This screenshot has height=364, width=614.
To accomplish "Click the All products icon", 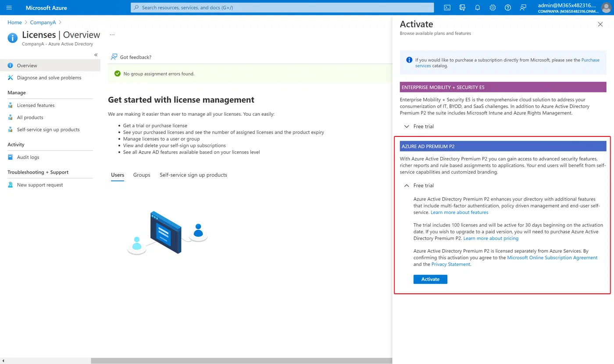I will tap(11, 118).
